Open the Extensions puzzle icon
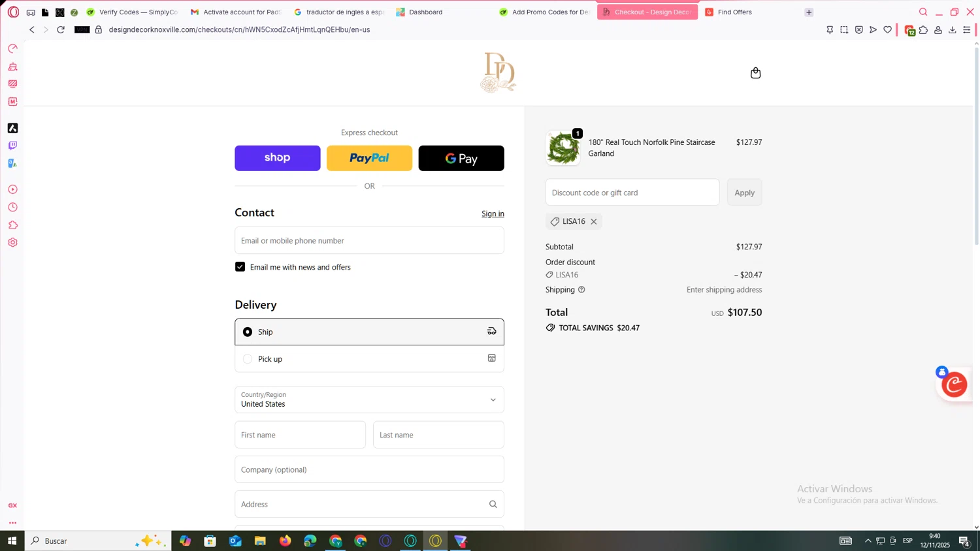Screen dimensions: 980x551 (924, 30)
